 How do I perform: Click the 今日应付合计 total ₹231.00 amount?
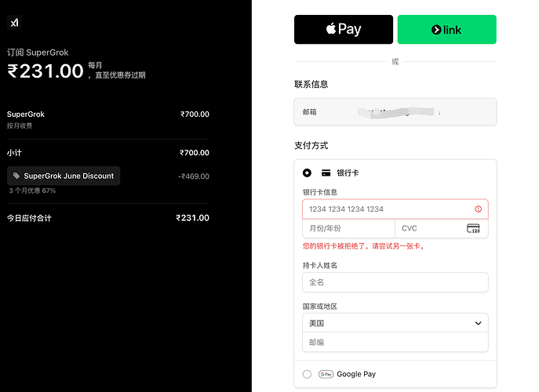pyautogui.click(x=192, y=218)
